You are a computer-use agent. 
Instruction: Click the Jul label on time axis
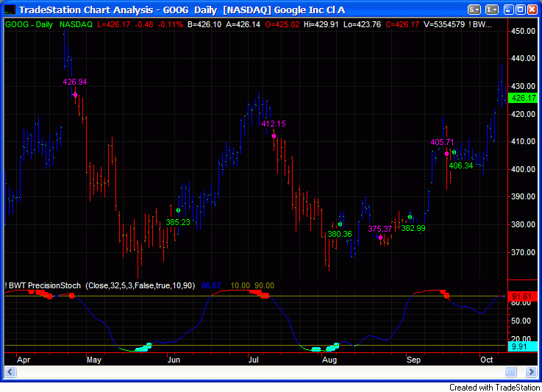[254, 360]
